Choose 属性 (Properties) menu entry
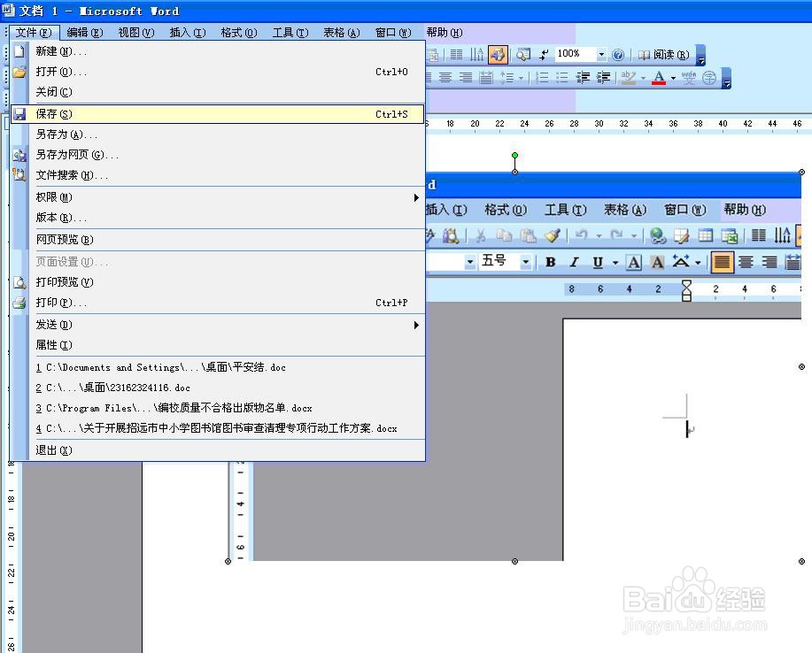The image size is (812, 653). [x=218, y=344]
